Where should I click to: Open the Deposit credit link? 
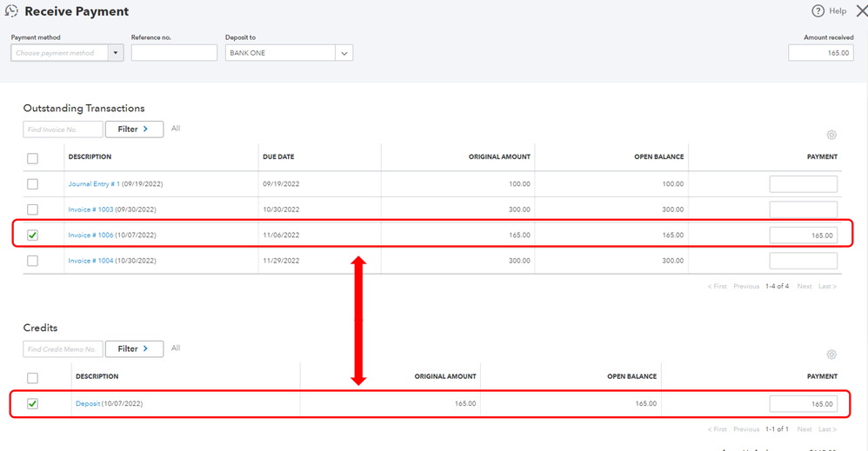coord(88,403)
